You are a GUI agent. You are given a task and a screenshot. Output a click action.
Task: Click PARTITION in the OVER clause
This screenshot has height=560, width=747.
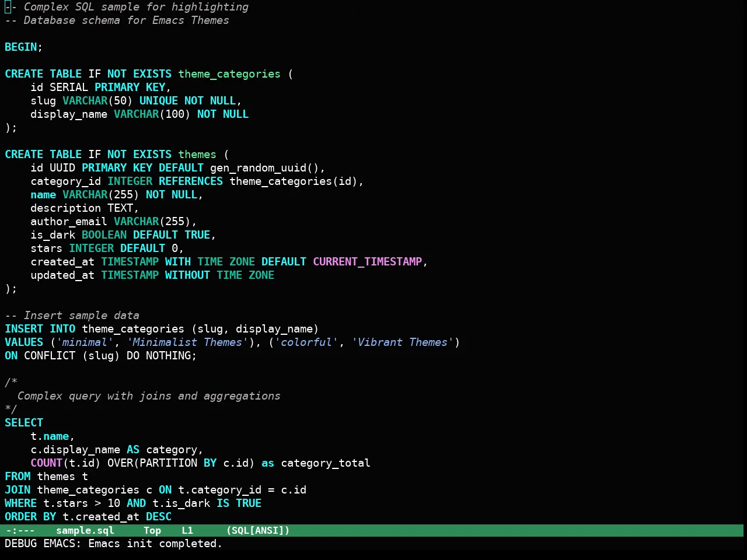click(169, 463)
